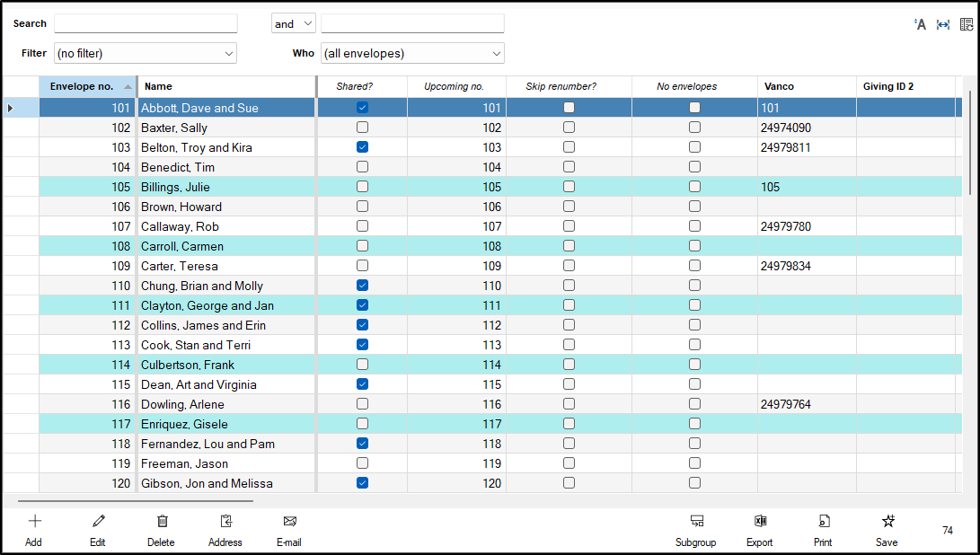The width and height of the screenshot is (980, 555).
Task: Check Skip renumber for Baxter, Sally
Action: (569, 128)
